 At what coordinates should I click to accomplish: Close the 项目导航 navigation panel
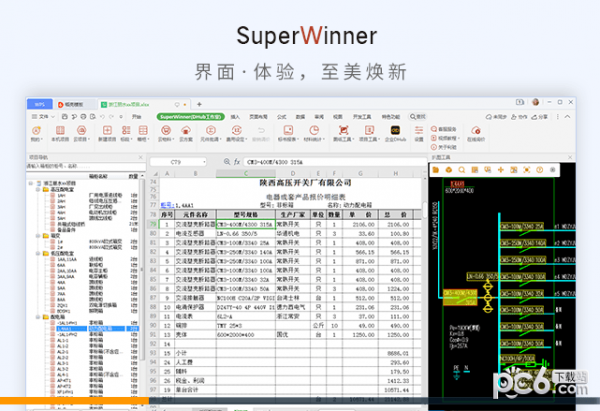(140, 157)
